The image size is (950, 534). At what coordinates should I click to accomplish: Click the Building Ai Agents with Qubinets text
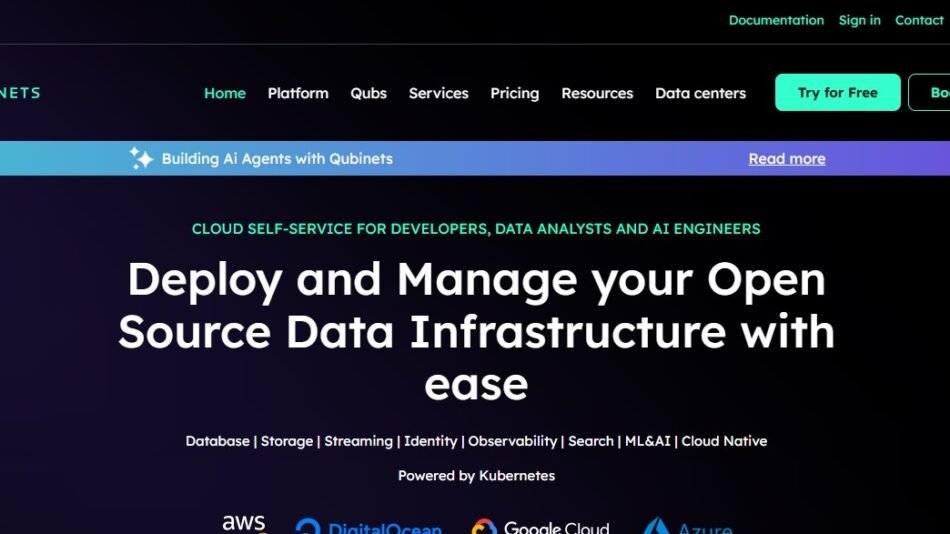pos(277,158)
